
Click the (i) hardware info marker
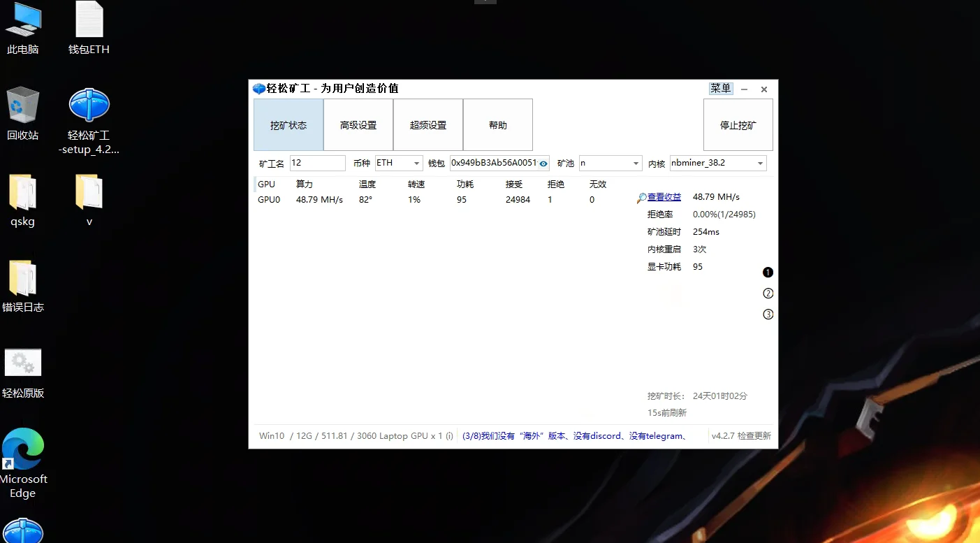pos(449,435)
